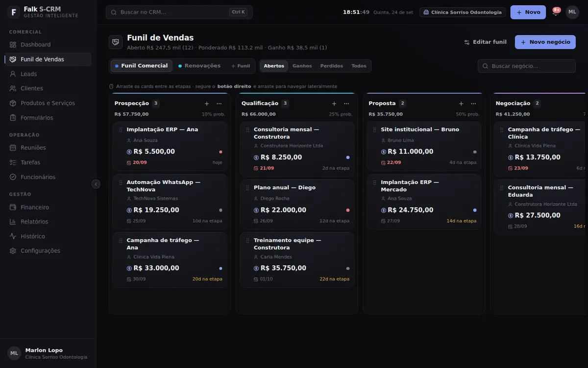The image size is (588, 368).
Task: Grab drag handle on Treinamento equipe — Construtora card
Action: point(248,240)
